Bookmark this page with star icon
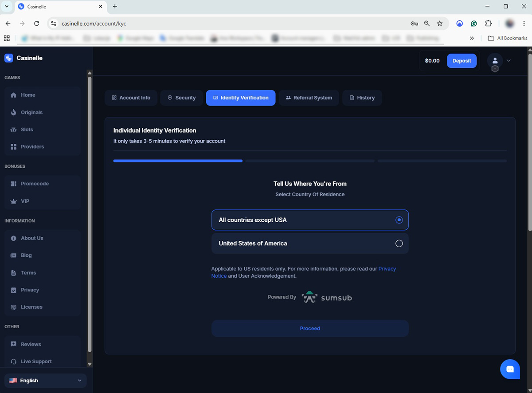532x393 pixels. pos(440,24)
